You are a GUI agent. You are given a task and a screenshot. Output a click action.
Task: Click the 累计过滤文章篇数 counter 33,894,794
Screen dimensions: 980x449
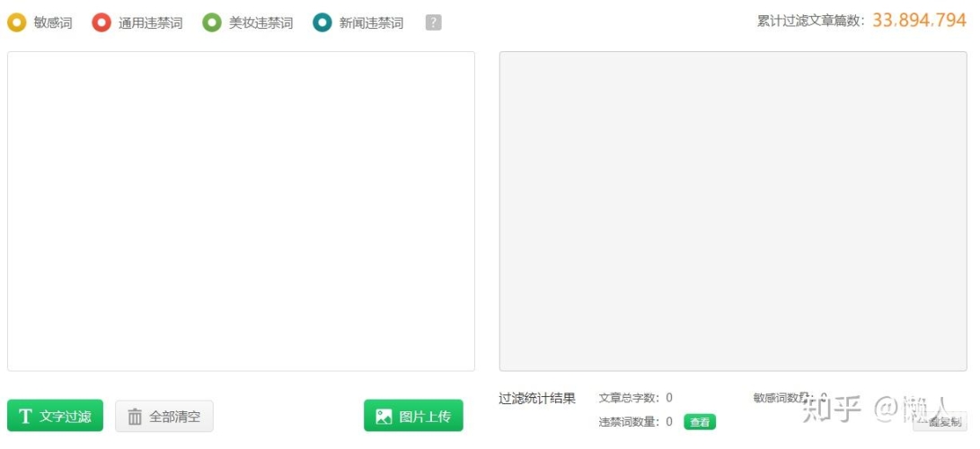[920, 21]
